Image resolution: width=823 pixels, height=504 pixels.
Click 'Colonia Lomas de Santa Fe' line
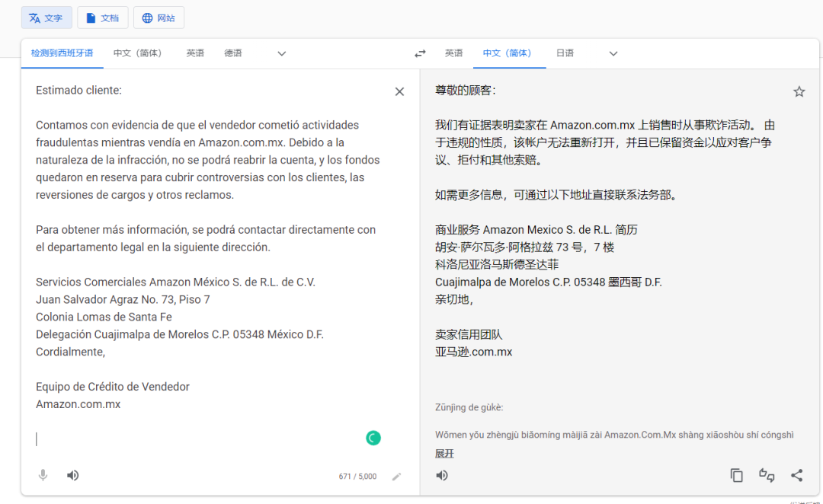pos(104,317)
